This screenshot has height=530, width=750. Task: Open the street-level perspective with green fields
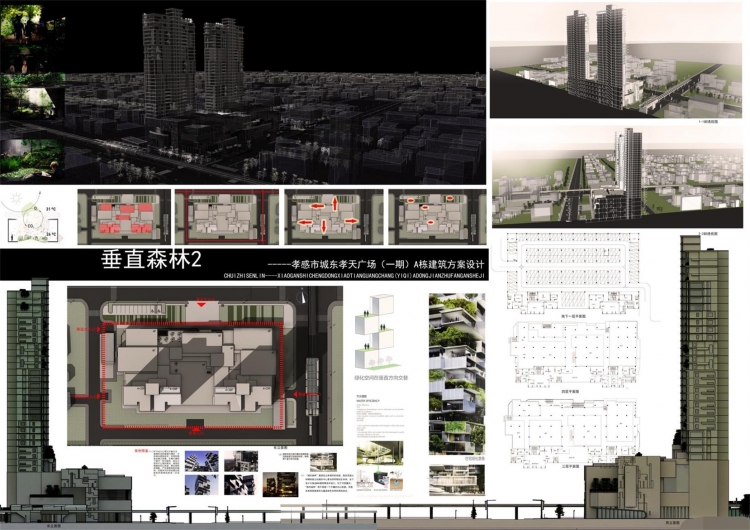618,177
